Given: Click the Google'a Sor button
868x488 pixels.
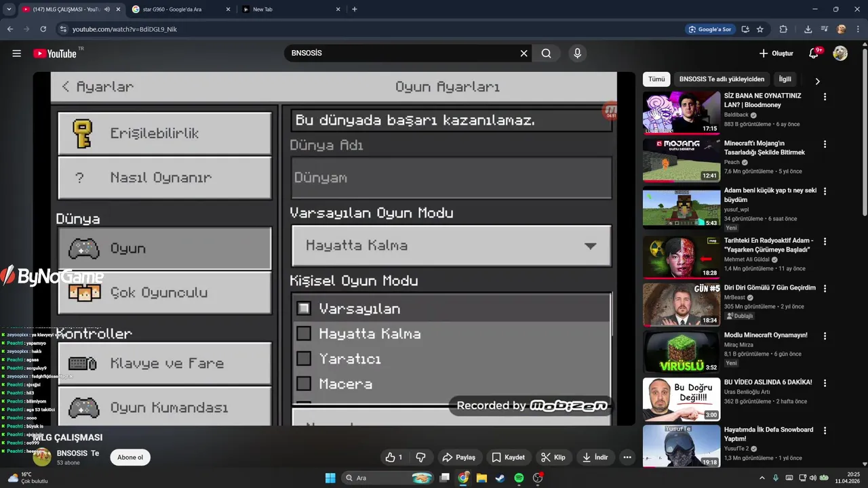Looking at the screenshot, I should pyautogui.click(x=709, y=29).
